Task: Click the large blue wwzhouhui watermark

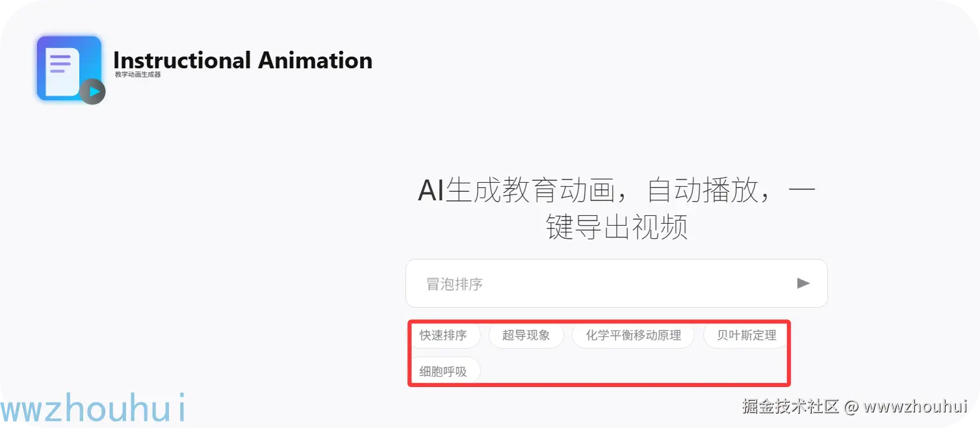Action: pyautogui.click(x=94, y=408)
